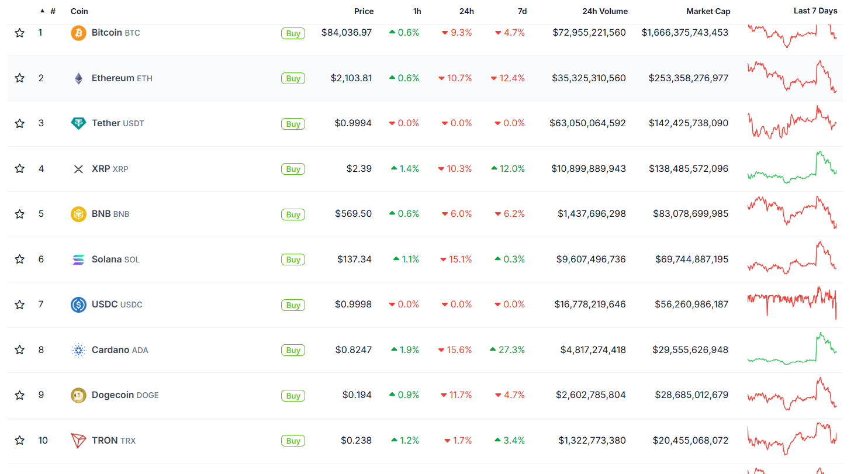Click the Solana logo icon
The height and width of the screenshot is (474, 868).
pyautogui.click(x=78, y=260)
